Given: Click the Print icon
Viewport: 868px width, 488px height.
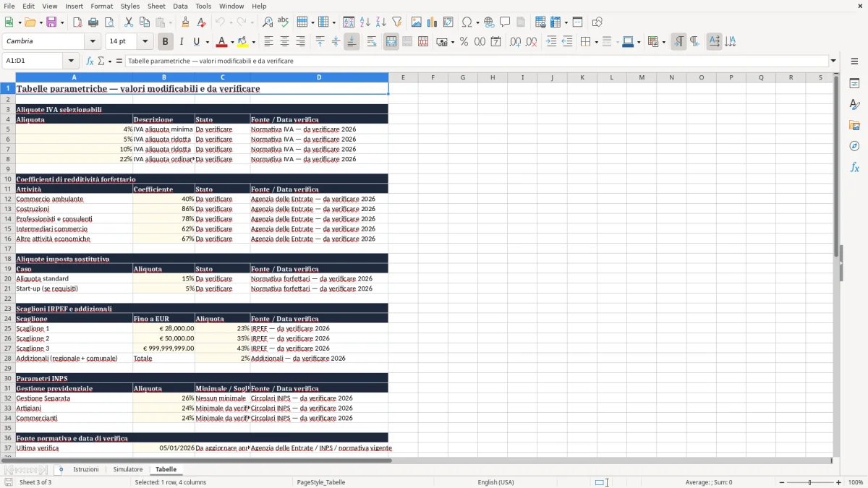Looking at the screenshot, I should [x=93, y=22].
